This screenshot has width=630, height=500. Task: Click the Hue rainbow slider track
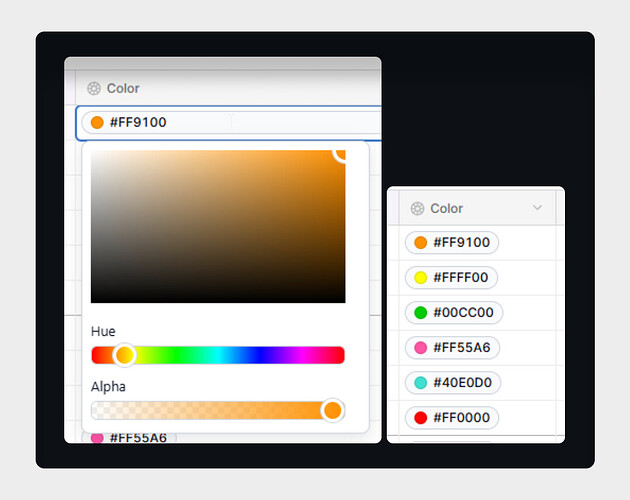coord(218,355)
